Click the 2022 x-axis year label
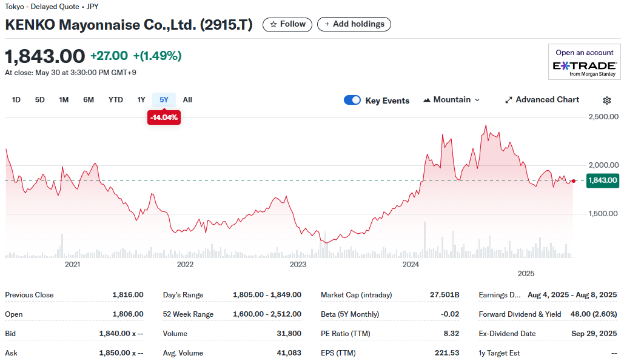The width and height of the screenshot is (624, 364). (185, 265)
